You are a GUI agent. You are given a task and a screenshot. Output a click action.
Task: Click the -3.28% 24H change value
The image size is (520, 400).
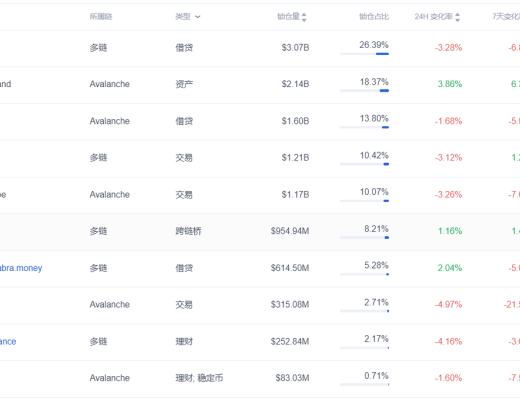[x=448, y=48]
